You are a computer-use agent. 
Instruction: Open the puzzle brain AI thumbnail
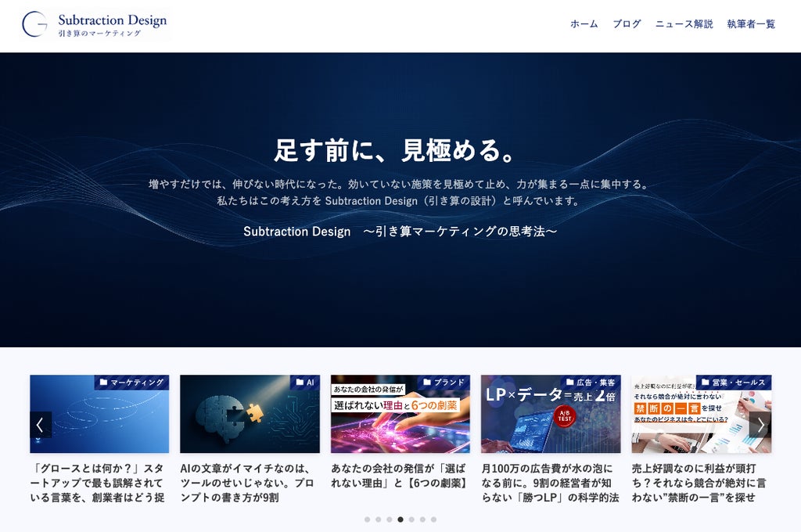point(250,414)
